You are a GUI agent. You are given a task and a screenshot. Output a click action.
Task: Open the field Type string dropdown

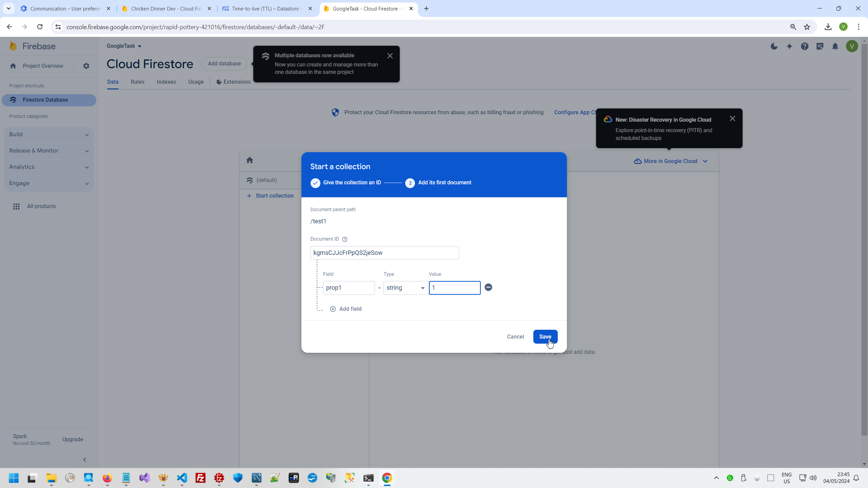point(406,288)
